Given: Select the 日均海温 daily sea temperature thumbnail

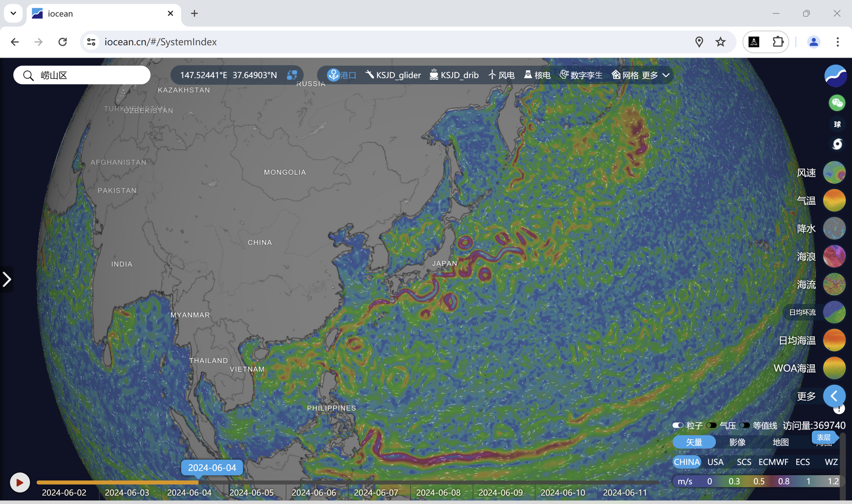Looking at the screenshot, I should tap(834, 340).
